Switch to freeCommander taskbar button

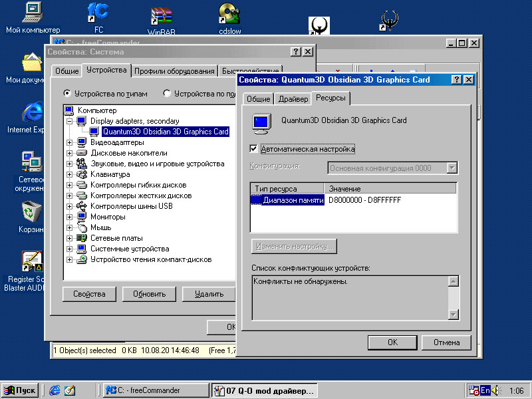tap(156, 390)
